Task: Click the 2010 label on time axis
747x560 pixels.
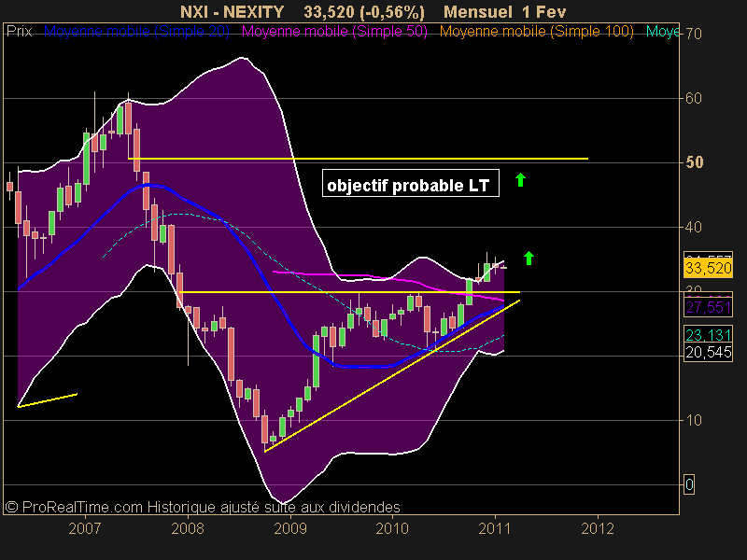Action: (392, 528)
